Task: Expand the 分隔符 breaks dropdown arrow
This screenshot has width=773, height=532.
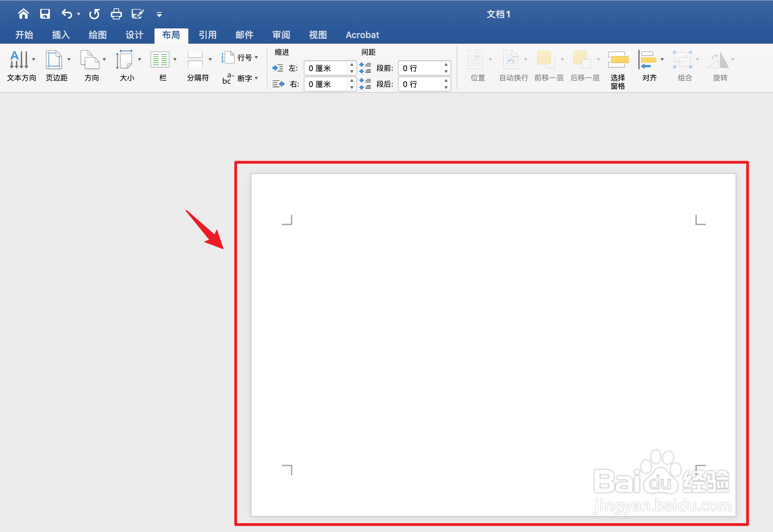Action: click(x=210, y=60)
